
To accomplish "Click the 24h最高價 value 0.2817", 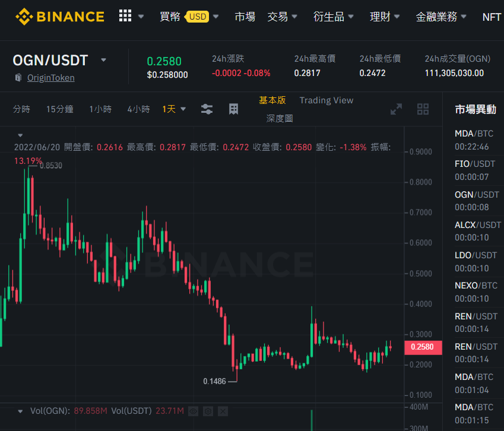I will pos(307,73).
